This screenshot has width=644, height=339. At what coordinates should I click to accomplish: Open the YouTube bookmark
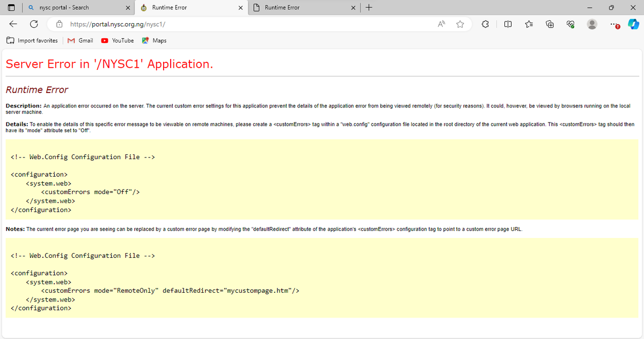(118, 40)
